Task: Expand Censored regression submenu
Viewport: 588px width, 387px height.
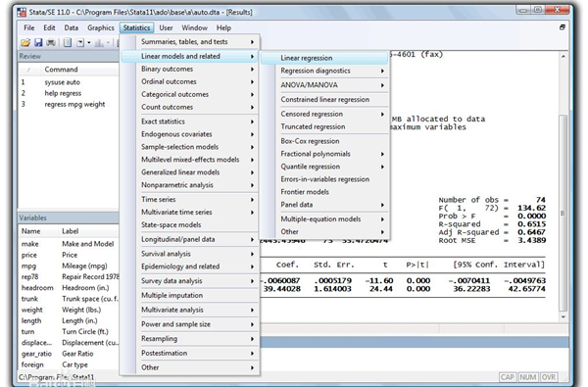Action: tap(324, 114)
